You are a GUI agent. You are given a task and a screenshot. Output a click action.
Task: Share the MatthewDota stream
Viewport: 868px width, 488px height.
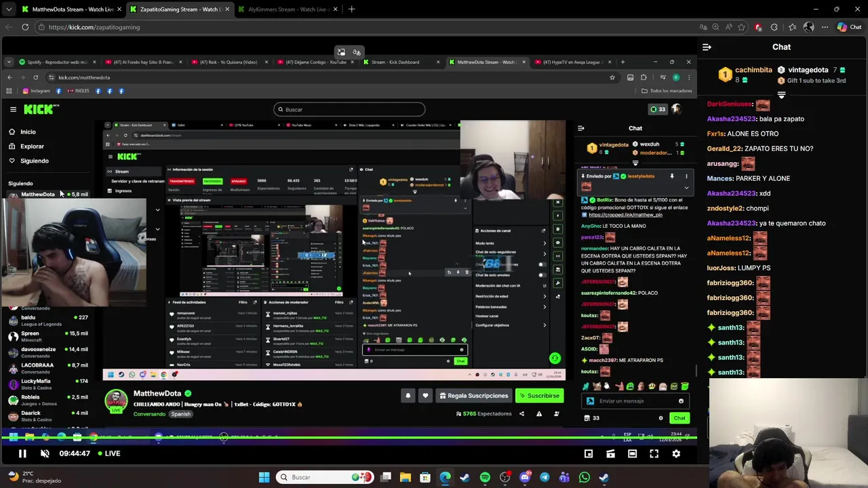521,414
